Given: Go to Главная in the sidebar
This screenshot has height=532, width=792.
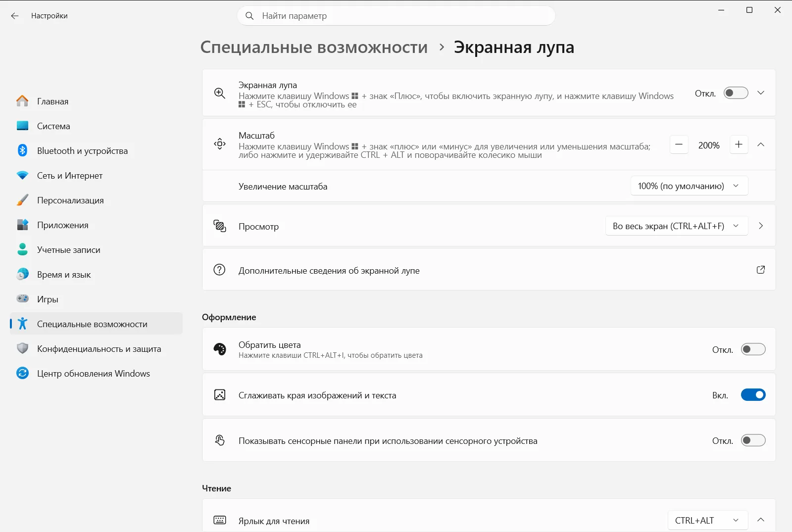Looking at the screenshot, I should point(96,101).
